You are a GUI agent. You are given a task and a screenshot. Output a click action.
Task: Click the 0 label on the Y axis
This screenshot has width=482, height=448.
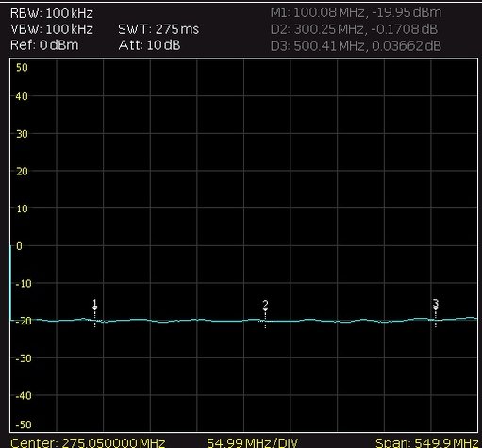pos(19,246)
